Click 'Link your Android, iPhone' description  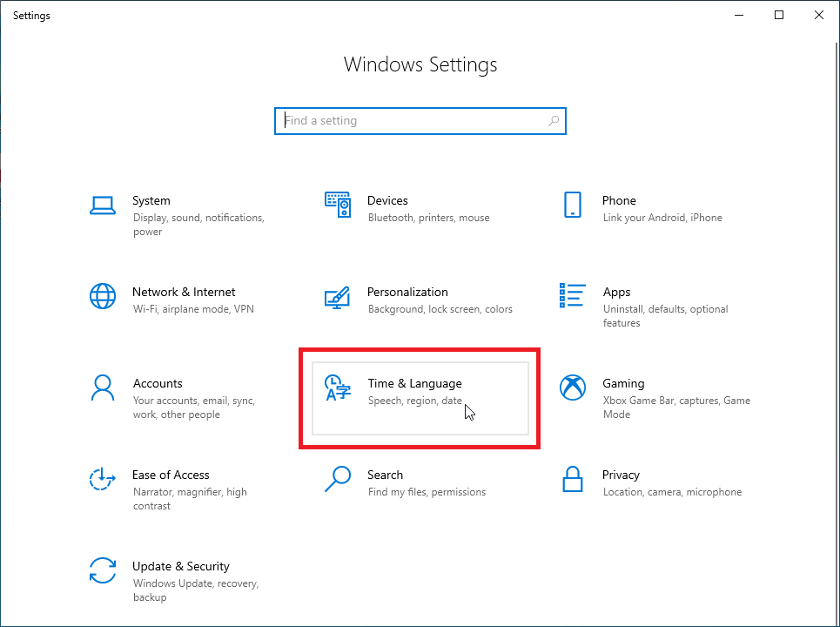click(x=662, y=218)
